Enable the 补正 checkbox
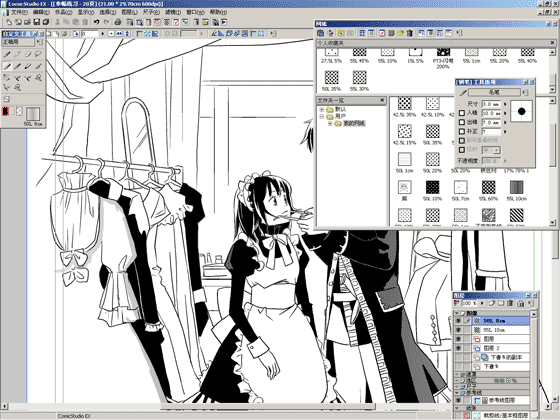This screenshot has height=420, width=560. coord(461,132)
